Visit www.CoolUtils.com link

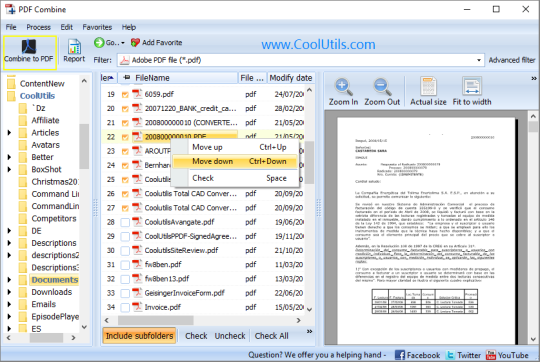click(318, 44)
